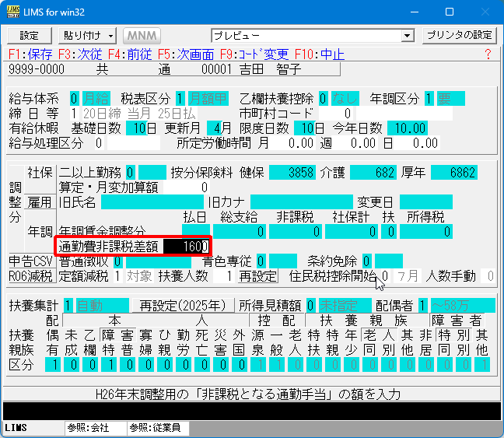This screenshot has height=438, width=504.
Task: Click the 通勤費非課税差額 input field
Action: pos(186,247)
